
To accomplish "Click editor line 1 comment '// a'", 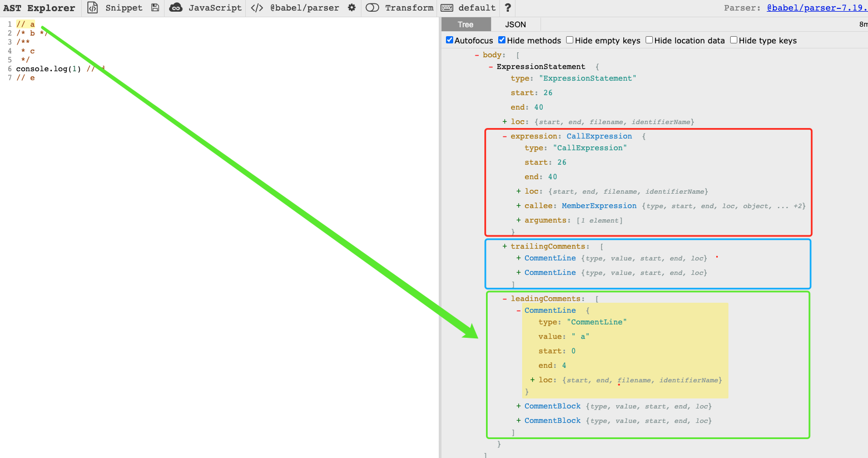I will [26, 24].
